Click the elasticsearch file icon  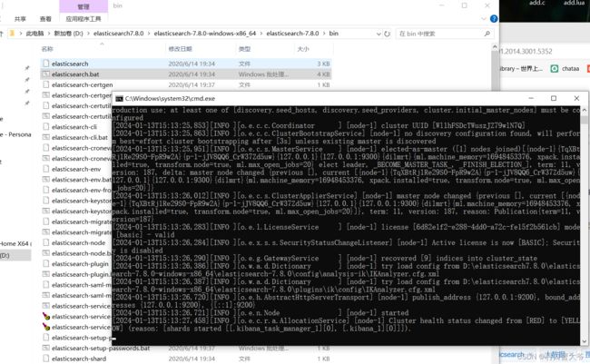click(x=46, y=64)
